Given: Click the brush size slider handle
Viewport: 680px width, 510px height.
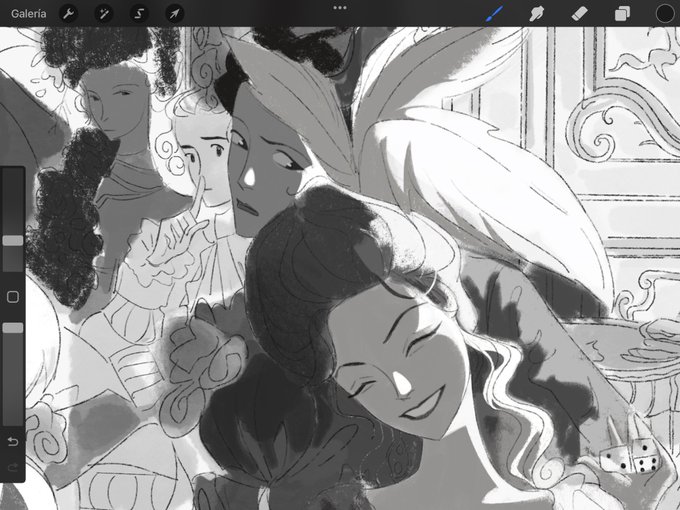Looking at the screenshot, I should coord(13,241).
